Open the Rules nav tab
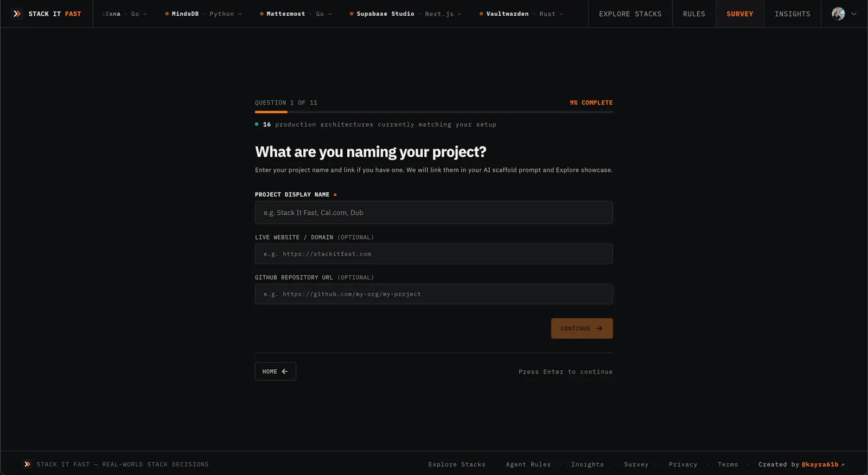Viewport: 868px width, 475px height. (694, 14)
